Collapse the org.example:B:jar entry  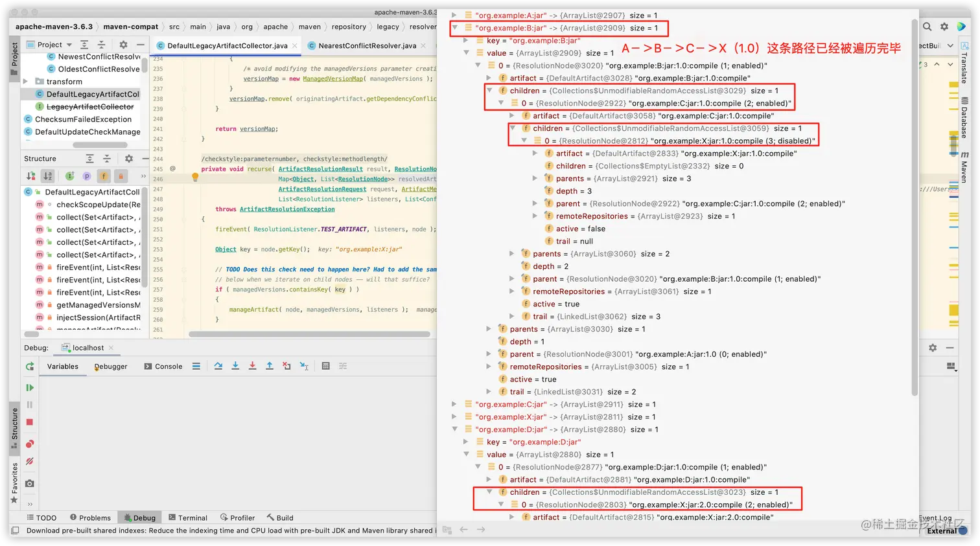[454, 28]
